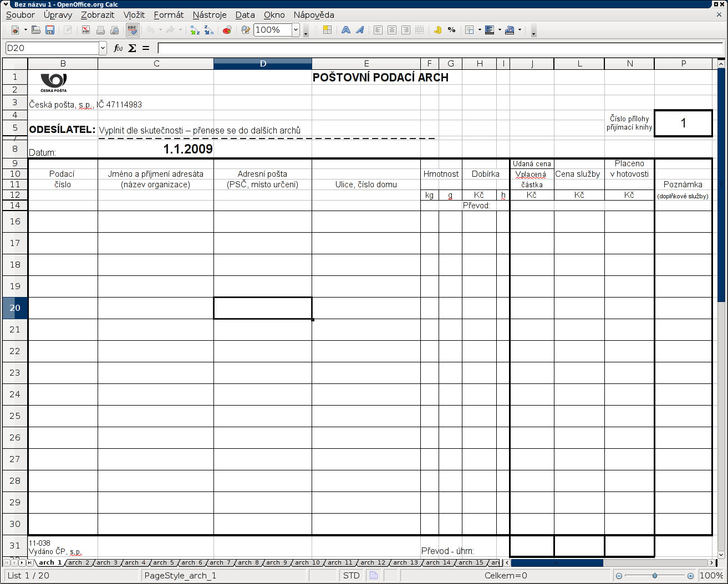This screenshot has width=728, height=584.
Task: Apply percent number format icon
Action: click(451, 30)
